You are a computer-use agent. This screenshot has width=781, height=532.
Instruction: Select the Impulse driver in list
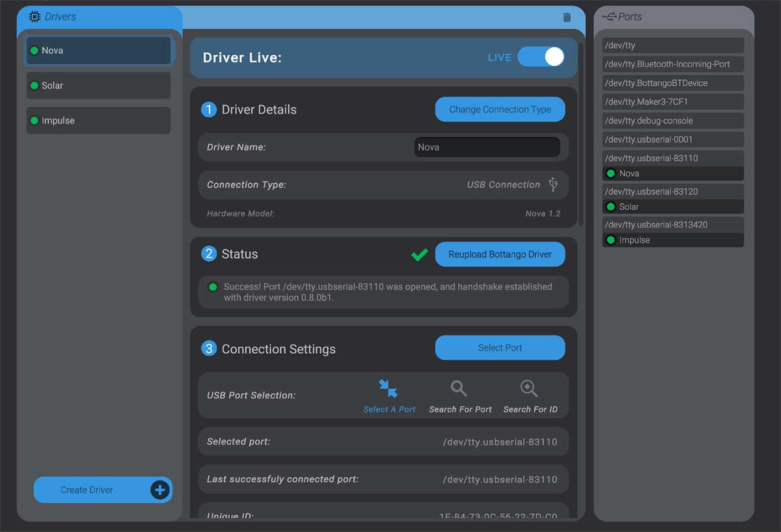point(98,120)
